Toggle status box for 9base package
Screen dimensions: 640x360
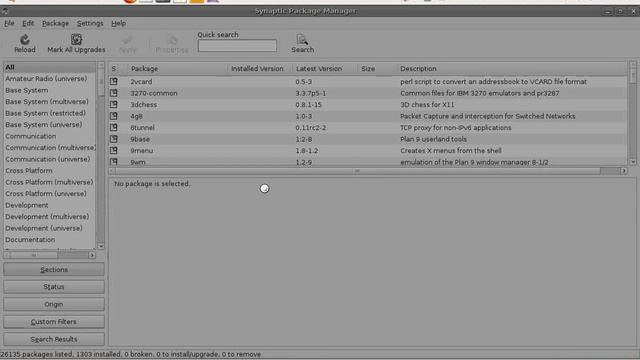pos(113,139)
